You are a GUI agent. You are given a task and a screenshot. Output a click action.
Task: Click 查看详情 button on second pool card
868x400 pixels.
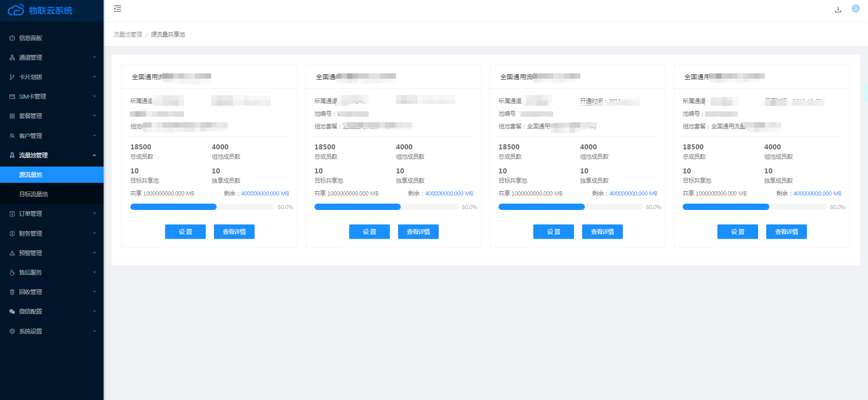418,232
